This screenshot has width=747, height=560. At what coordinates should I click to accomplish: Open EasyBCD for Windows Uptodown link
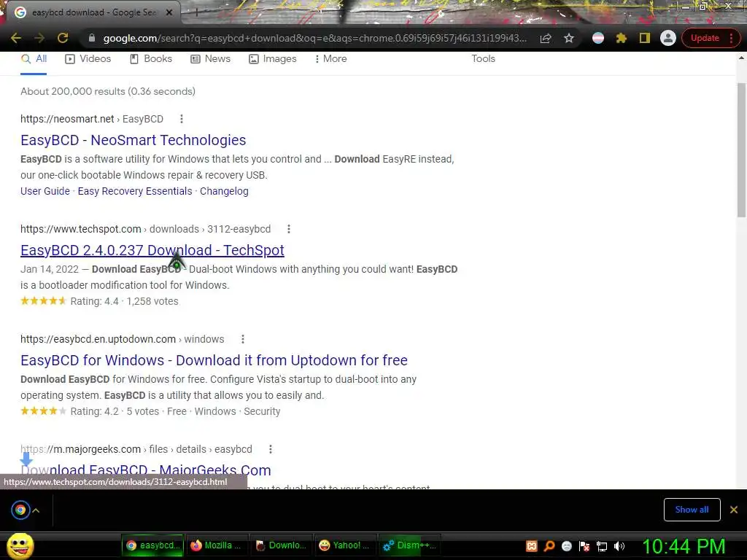[214, 360]
